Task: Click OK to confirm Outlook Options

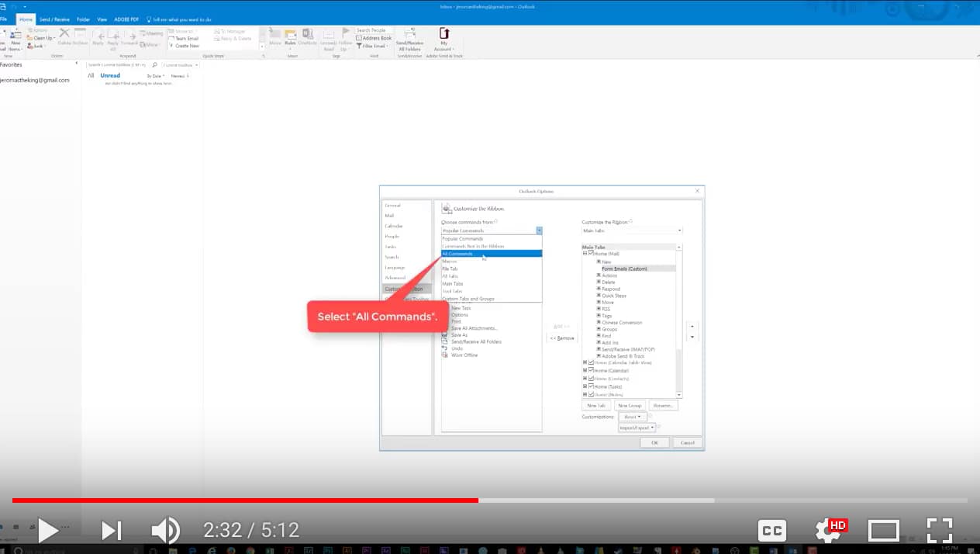Action: pos(654,441)
